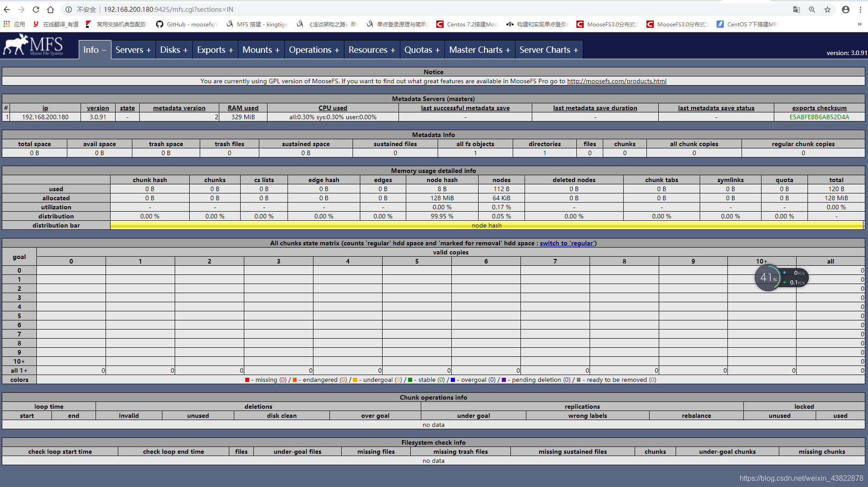The height and width of the screenshot is (487, 868).
Task: Open the user profile avatar icon
Action: (846, 10)
